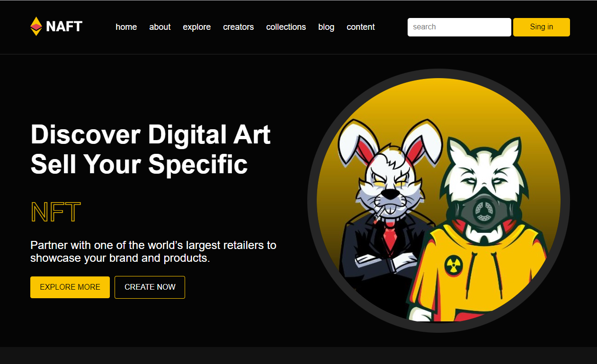597x364 pixels.
Task: Navigate to collections in the header
Action: tap(286, 27)
